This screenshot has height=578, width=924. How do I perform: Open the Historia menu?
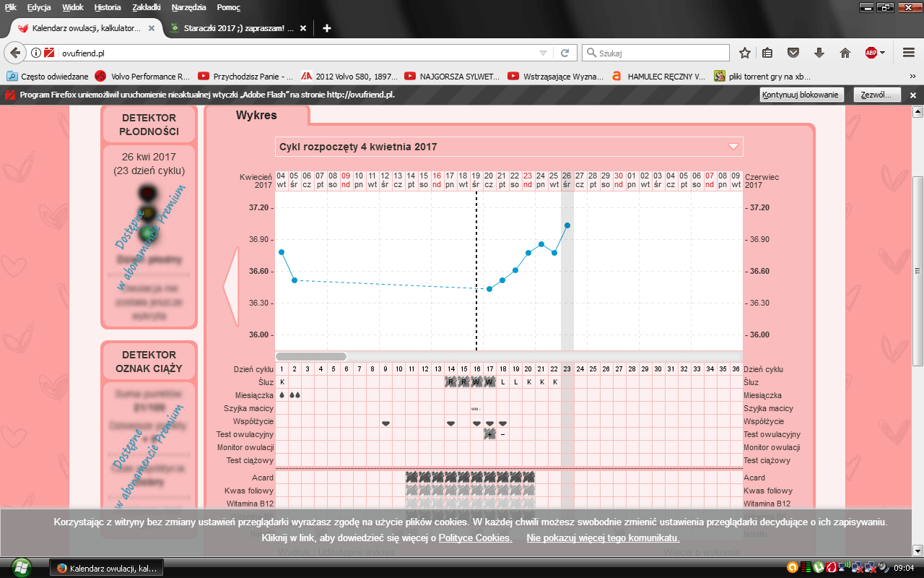coord(108,7)
